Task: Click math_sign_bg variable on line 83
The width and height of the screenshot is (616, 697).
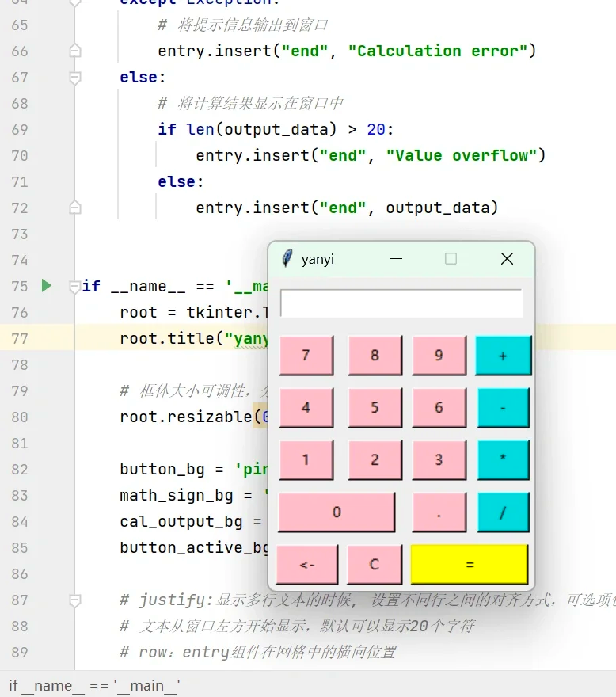Action: 177,496
